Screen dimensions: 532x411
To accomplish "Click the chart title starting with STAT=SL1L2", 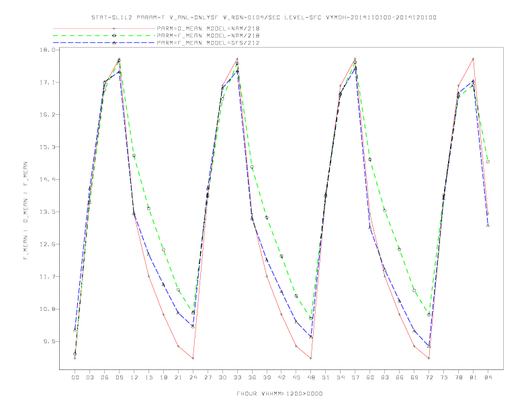I will [264, 17].
